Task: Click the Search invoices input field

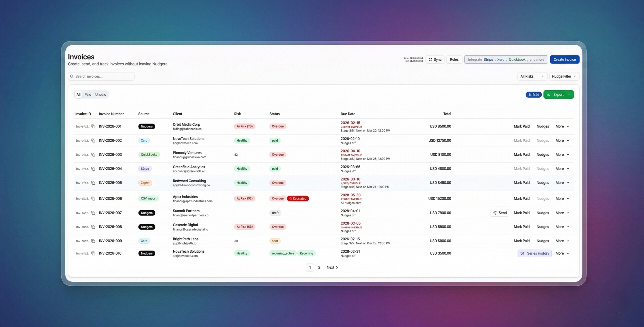Action: point(101,76)
